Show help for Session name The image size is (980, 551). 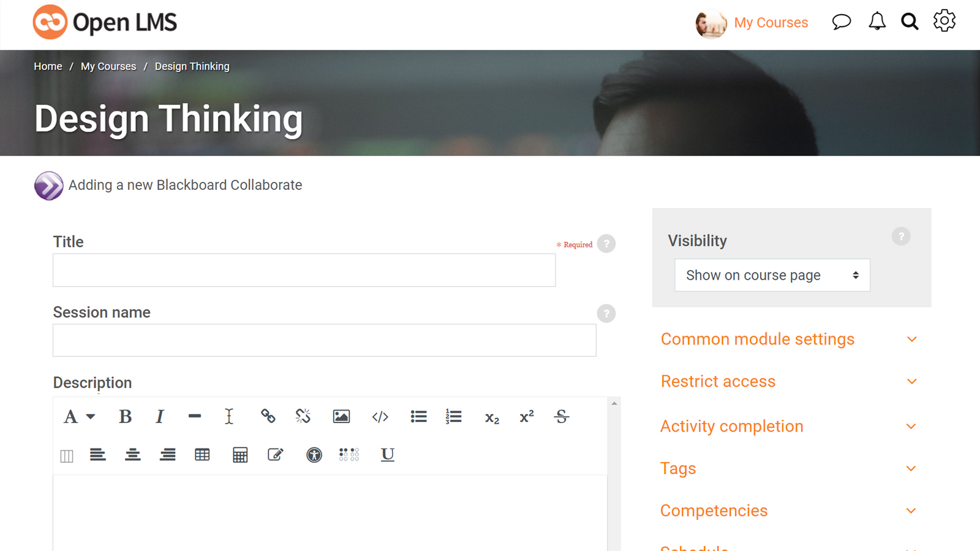[606, 313]
